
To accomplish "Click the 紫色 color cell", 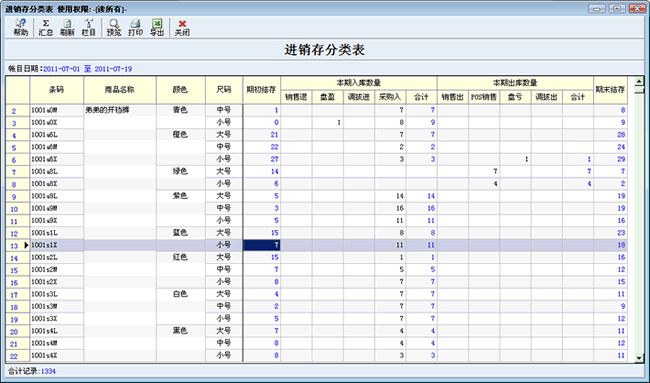I will point(180,196).
